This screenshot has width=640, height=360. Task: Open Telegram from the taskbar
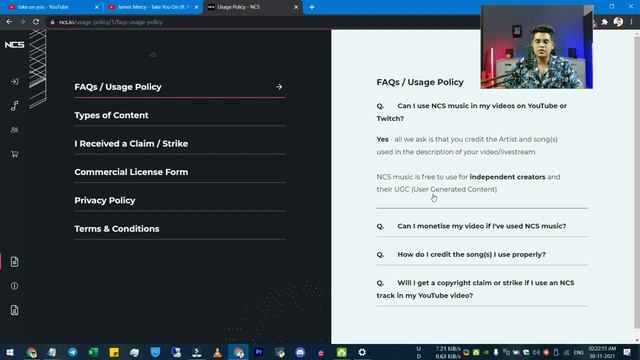(73, 352)
